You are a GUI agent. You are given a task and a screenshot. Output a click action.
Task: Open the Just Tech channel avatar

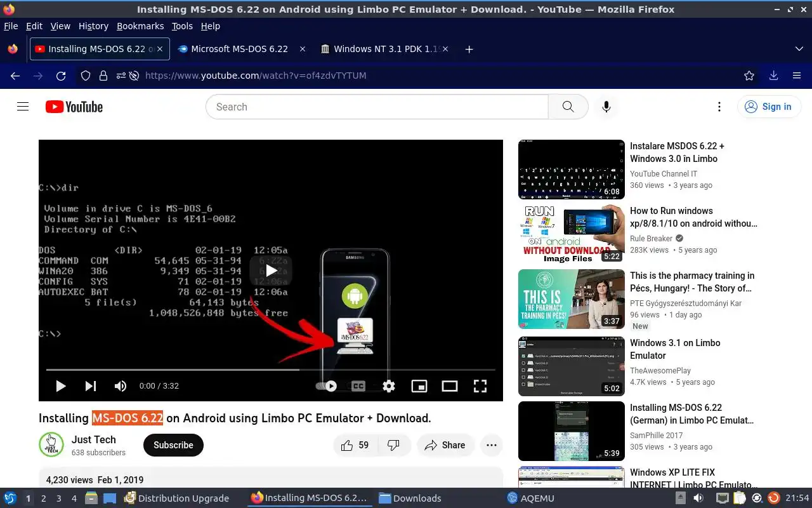[x=51, y=444]
